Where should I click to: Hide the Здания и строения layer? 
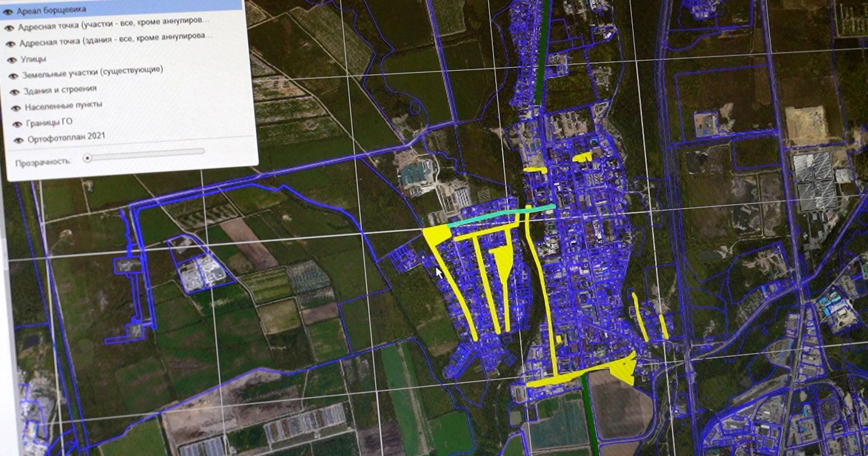click(14, 92)
